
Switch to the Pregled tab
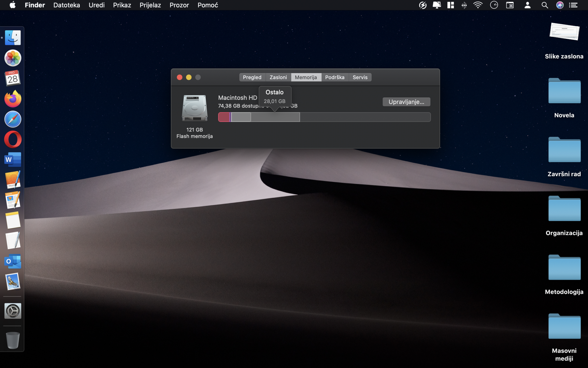pyautogui.click(x=252, y=77)
